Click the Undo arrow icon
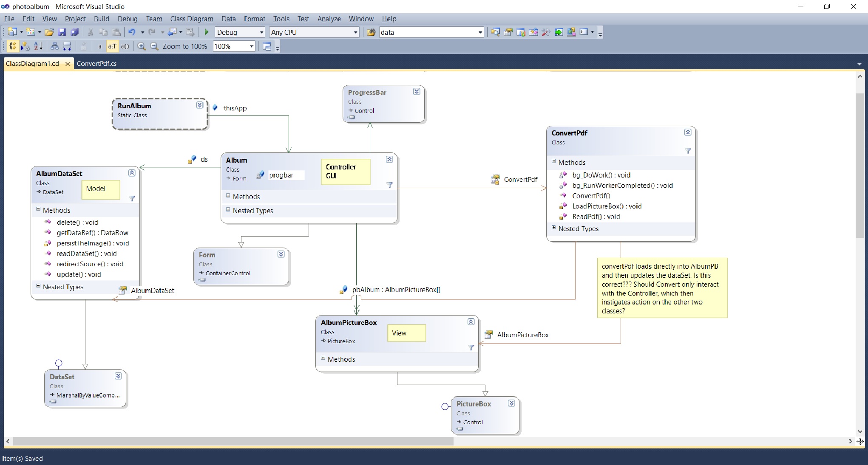 coord(132,32)
